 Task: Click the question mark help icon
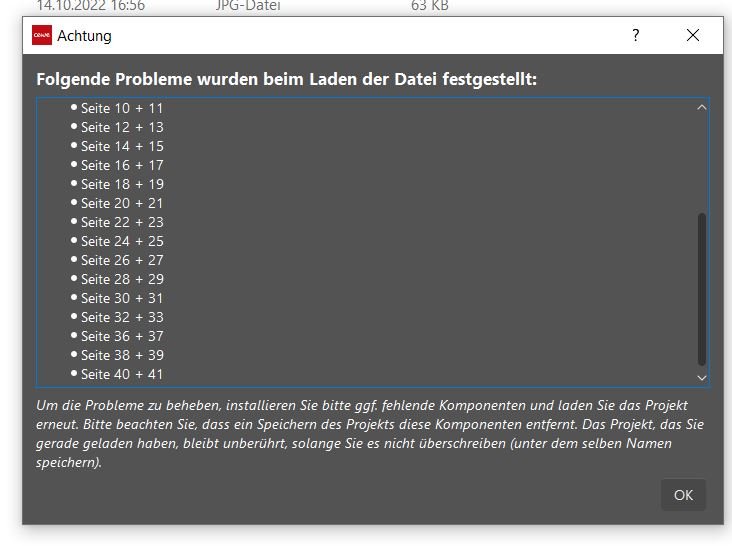(x=635, y=35)
